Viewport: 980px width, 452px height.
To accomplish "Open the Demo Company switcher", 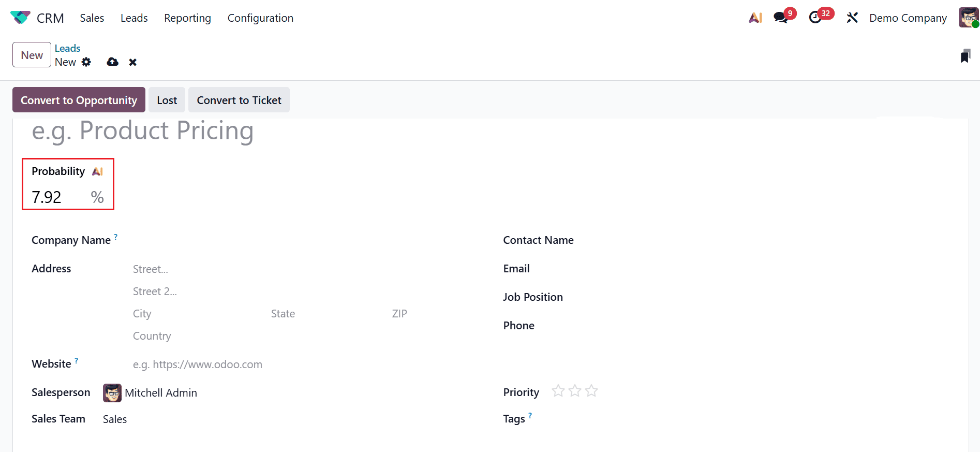I will 908,18.
